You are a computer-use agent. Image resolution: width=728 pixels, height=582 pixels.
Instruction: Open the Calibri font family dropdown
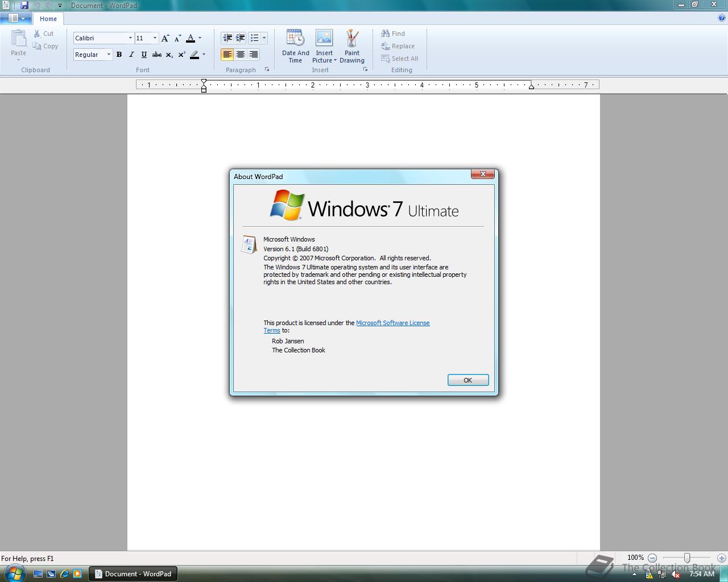pos(130,38)
